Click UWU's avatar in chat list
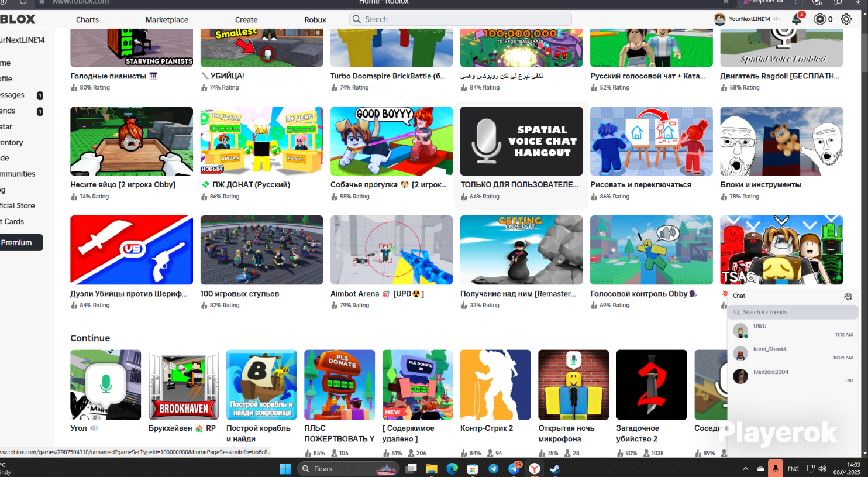 pyautogui.click(x=740, y=331)
